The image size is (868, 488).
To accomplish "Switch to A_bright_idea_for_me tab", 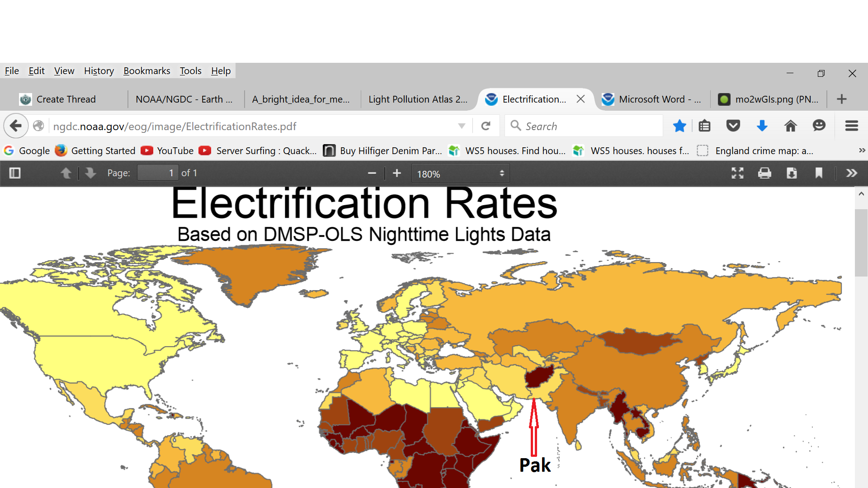I will pyautogui.click(x=302, y=99).
